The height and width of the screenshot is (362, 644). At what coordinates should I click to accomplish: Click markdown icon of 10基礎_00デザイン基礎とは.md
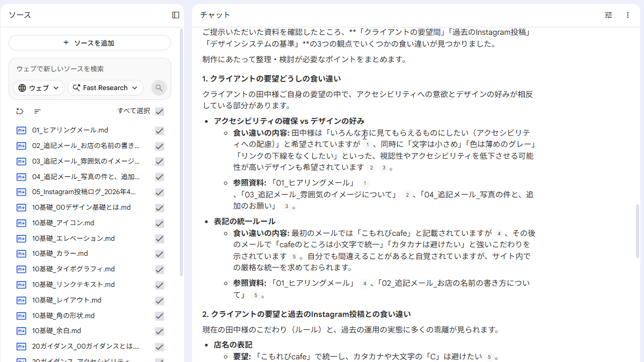pyautogui.click(x=21, y=208)
